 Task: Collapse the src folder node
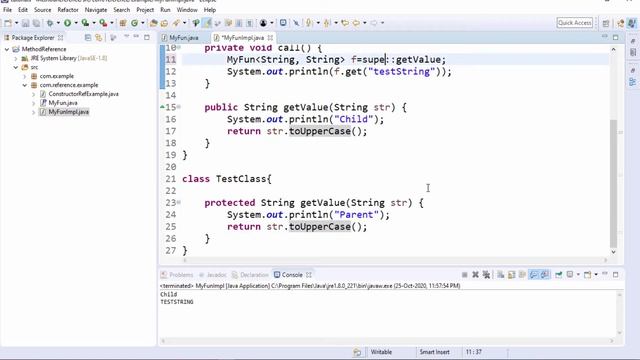[x=16, y=67]
